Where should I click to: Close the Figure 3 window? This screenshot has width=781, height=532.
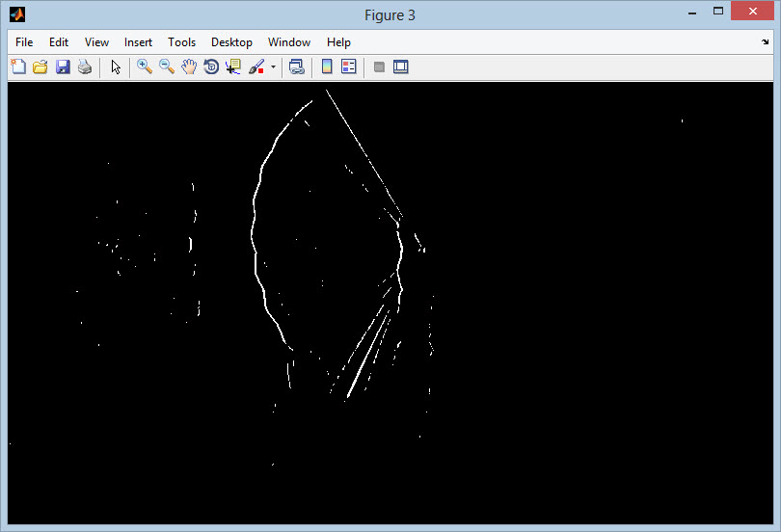752,11
